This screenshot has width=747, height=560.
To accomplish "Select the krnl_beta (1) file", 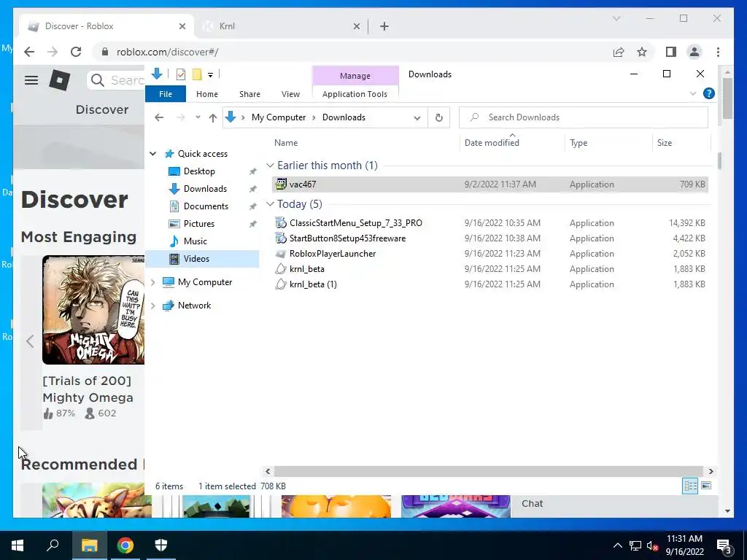I will [x=489, y=284].
